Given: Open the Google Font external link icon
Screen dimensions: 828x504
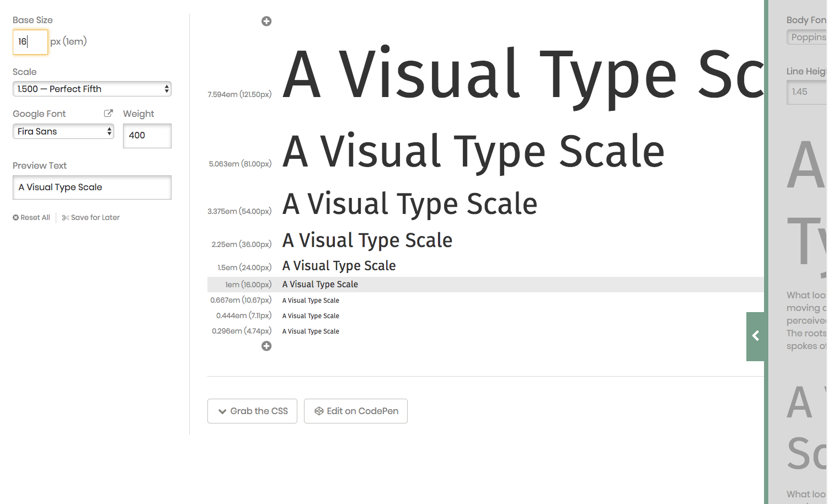Looking at the screenshot, I should point(108,113).
